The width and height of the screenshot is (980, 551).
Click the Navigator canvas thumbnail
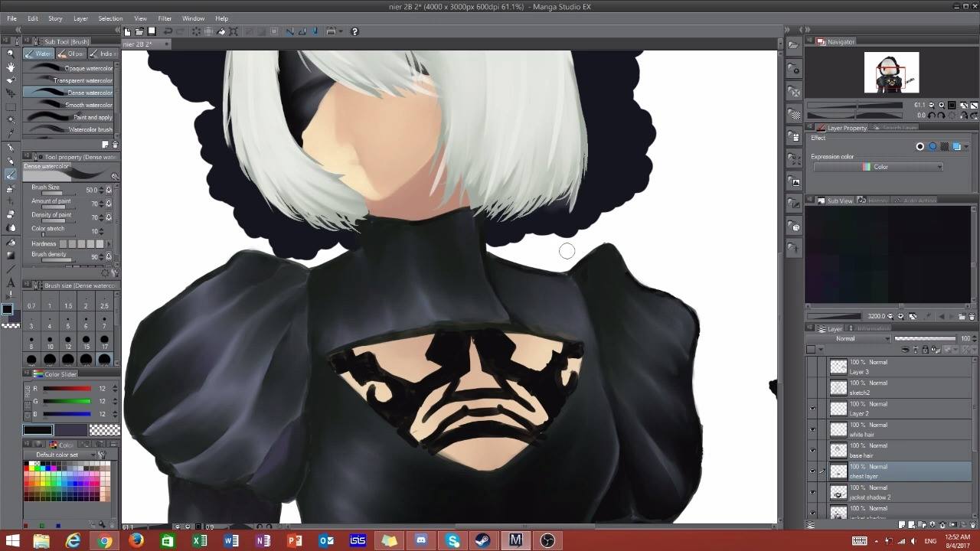[891, 73]
